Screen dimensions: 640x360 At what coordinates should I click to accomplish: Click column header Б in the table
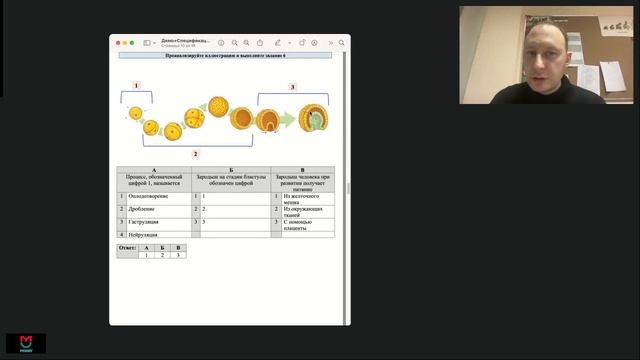(x=231, y=170)
